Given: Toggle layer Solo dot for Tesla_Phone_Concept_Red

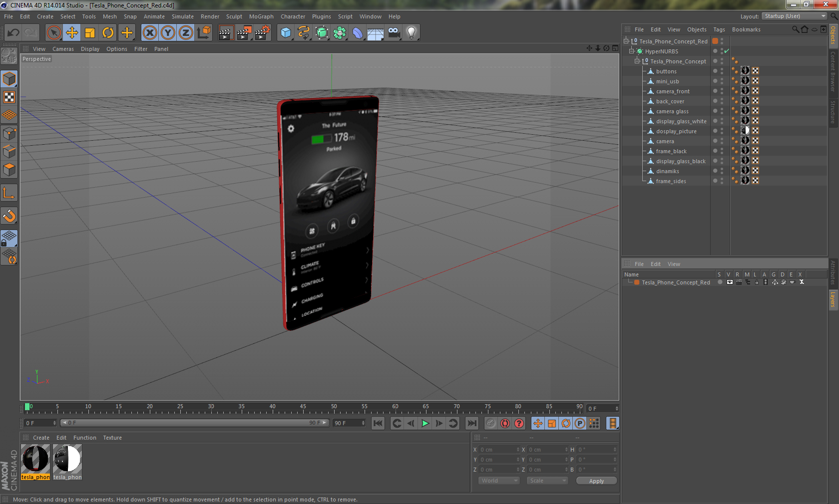Looking at the screenshot, I should [x=720, y=282].
